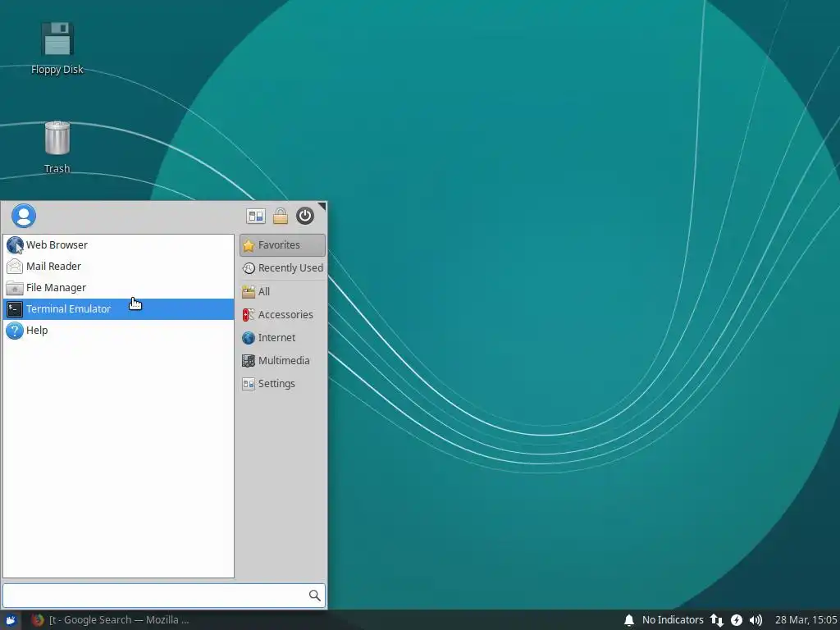Open the network connection icon

tap(716, 620)
